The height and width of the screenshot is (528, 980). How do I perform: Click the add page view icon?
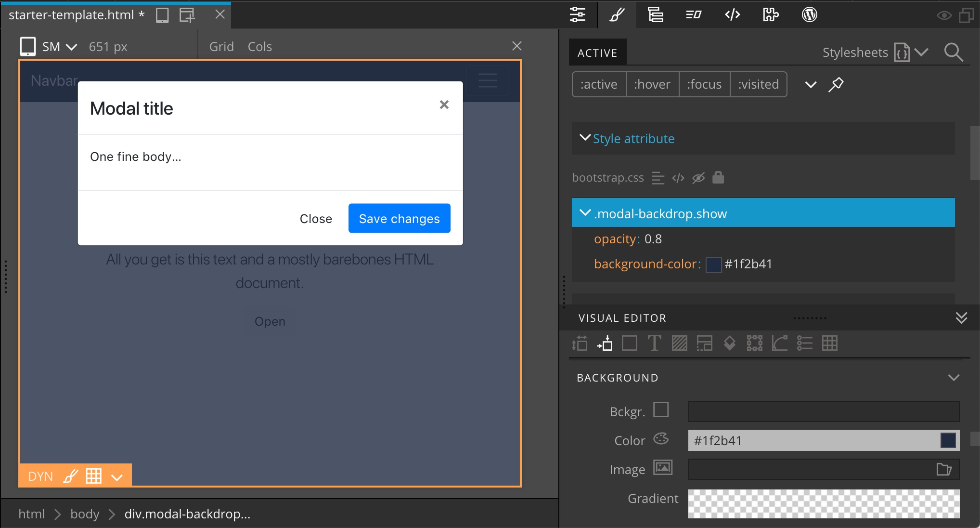[187, 15]
